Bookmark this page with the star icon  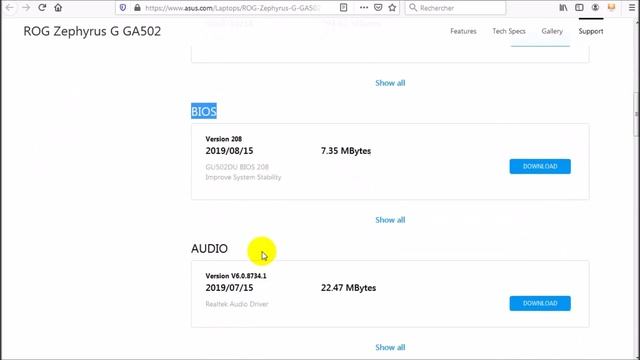coord(392,8)
